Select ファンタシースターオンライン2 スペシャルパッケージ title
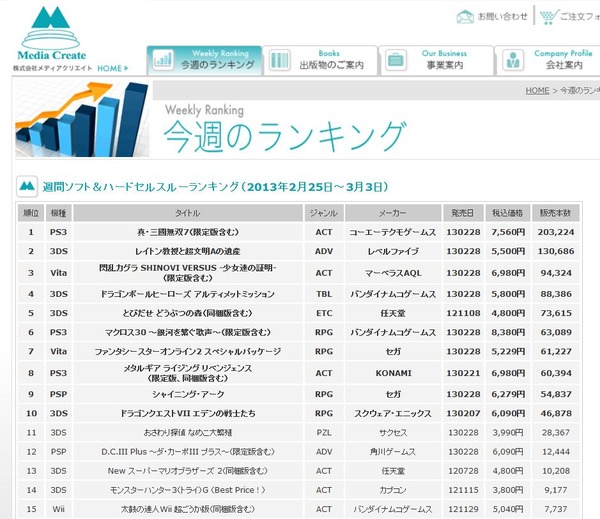Viewport: 600px width, 519px height. point(188,351)
